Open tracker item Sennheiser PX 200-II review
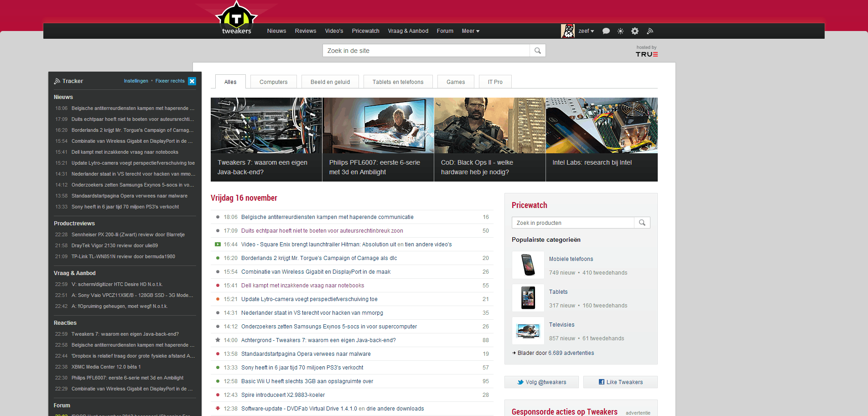Viewport: 868px width, 416px height. click(x=128, y=234)
